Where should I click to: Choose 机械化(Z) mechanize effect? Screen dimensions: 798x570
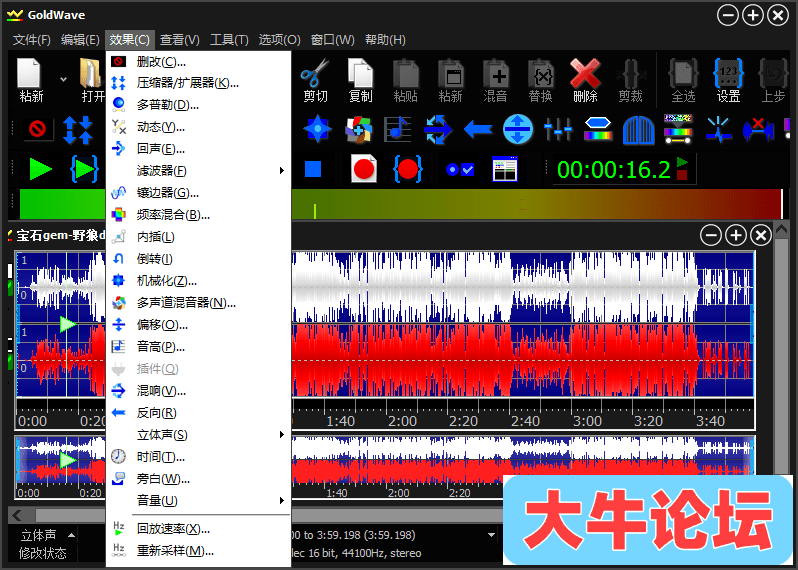[198, 280]
